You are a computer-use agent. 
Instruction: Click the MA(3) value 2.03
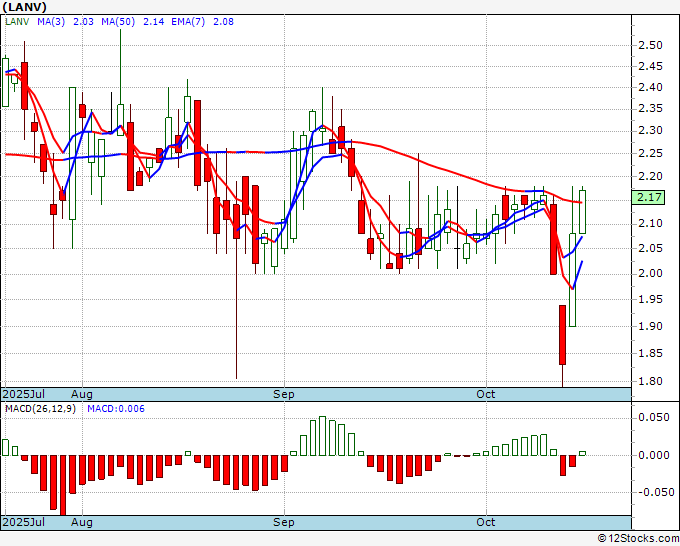pyautogui.click(x=83, y=22)
